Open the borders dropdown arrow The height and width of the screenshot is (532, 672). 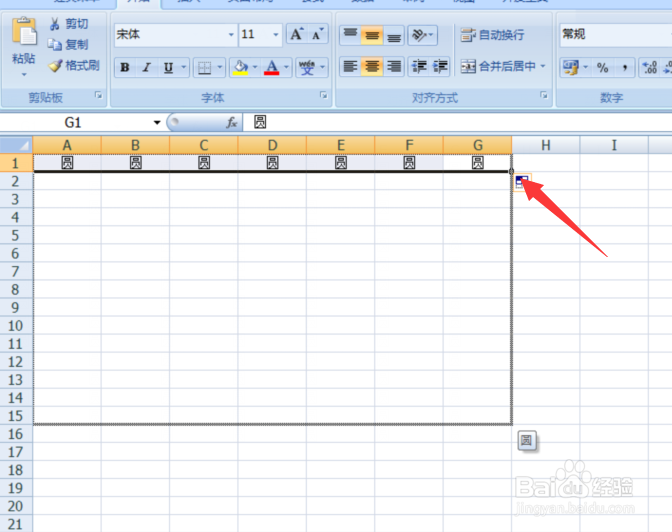click(x=220, y=67)
